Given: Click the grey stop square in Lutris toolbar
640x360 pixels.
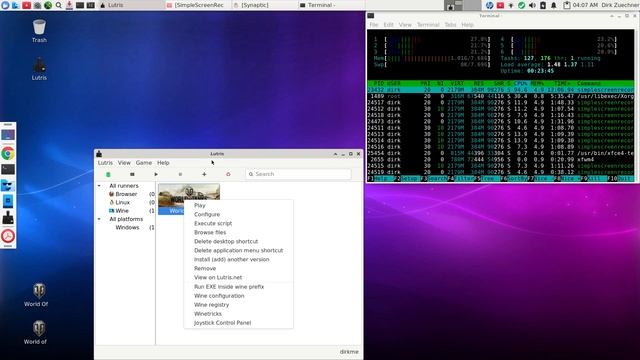Looking at the screenshot, I should tap(180, 174).
